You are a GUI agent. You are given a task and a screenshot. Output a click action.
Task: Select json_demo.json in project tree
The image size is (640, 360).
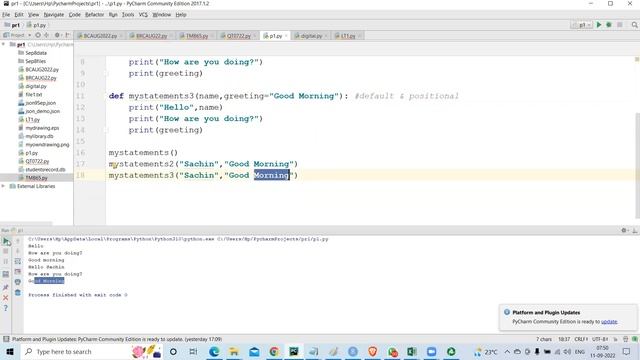click(42, 111)
